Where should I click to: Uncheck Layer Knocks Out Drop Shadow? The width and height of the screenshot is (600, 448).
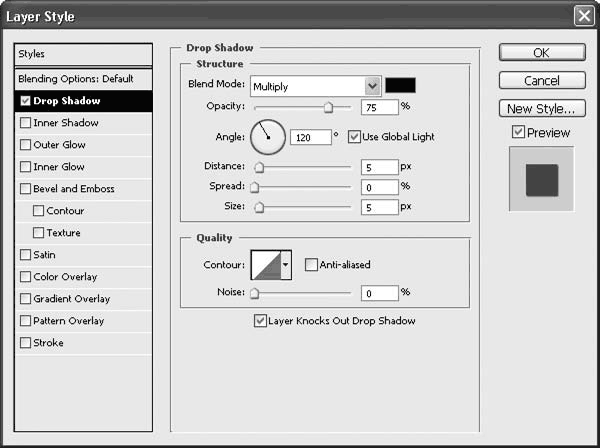click(x=260, y=321)
